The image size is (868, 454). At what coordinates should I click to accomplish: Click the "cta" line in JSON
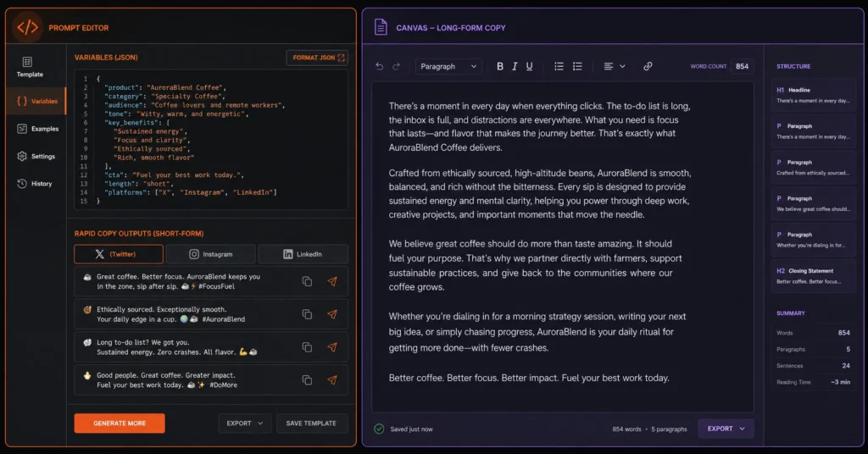coord(174,174)
